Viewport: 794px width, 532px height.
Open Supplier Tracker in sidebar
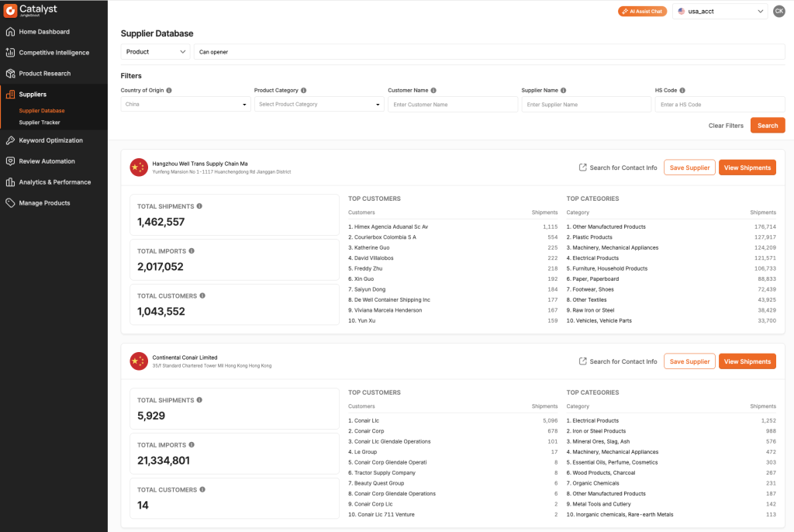40,123
